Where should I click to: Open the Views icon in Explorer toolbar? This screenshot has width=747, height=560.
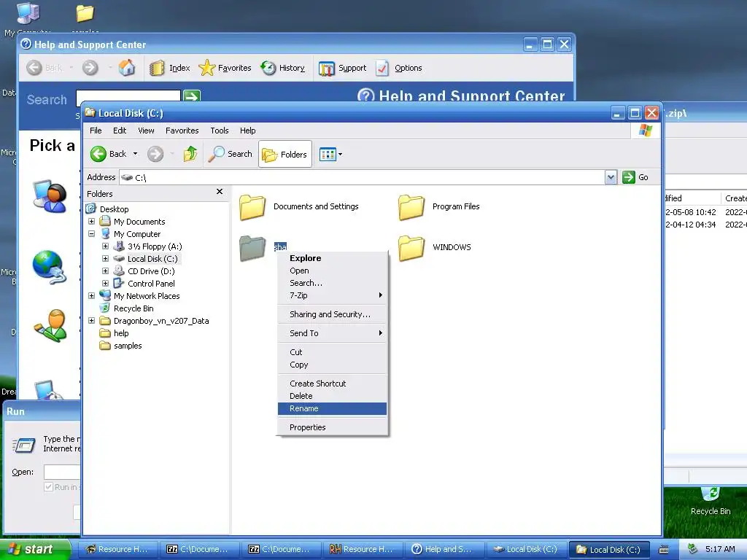point(328,155)
